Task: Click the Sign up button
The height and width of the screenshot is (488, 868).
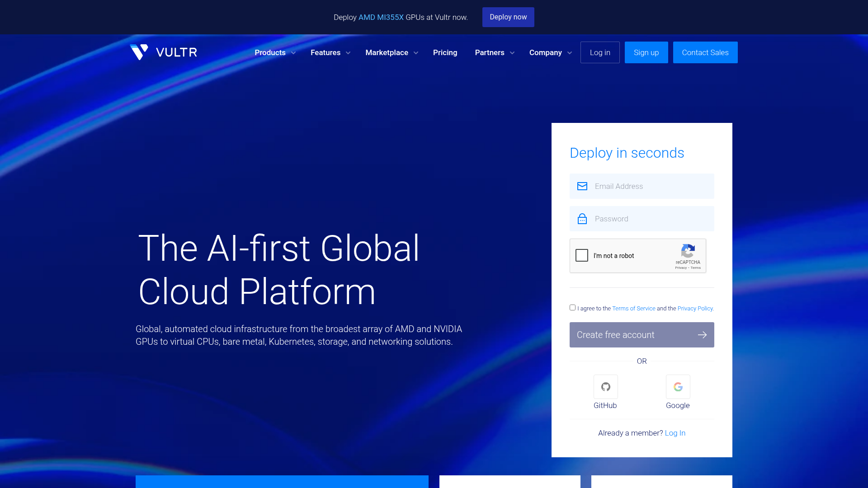Action: click(646, 52)
